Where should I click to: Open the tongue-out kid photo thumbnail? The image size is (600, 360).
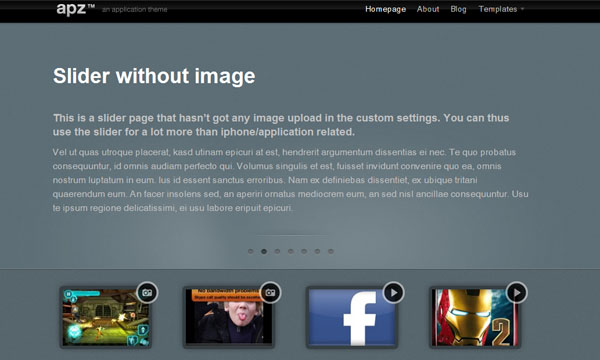pos(229,318)
